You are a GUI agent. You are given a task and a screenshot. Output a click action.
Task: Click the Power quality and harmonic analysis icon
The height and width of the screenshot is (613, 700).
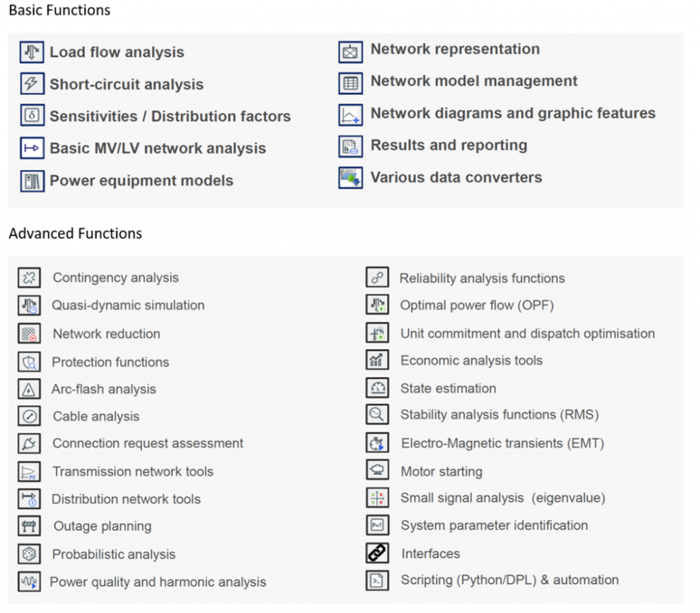pos(29,582)
